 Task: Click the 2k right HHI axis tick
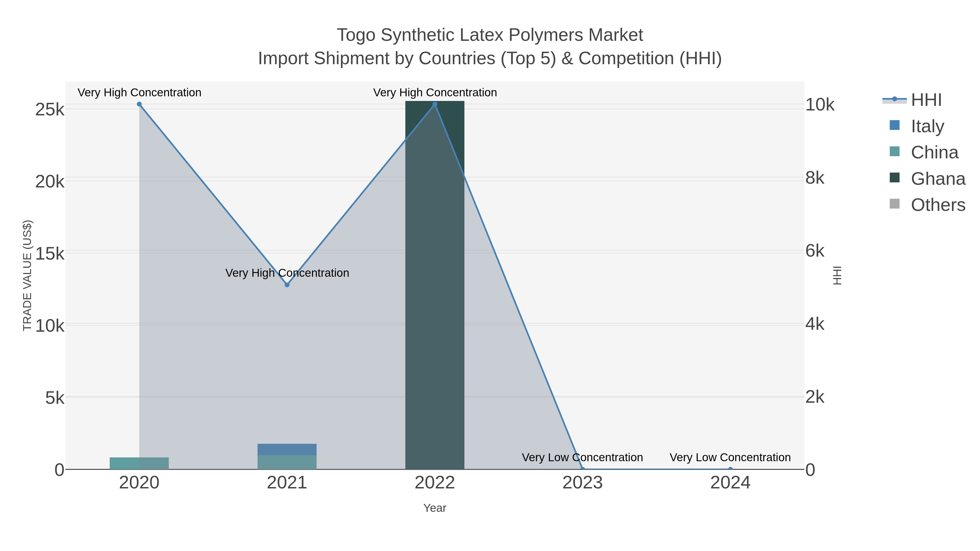pyautogui.click(x=815, y=397)
